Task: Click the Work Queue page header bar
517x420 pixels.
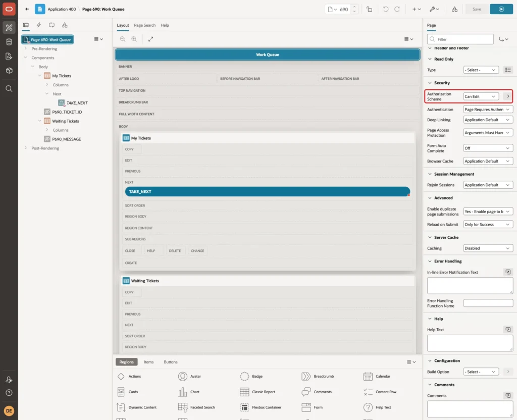Action: pos(268,55)
